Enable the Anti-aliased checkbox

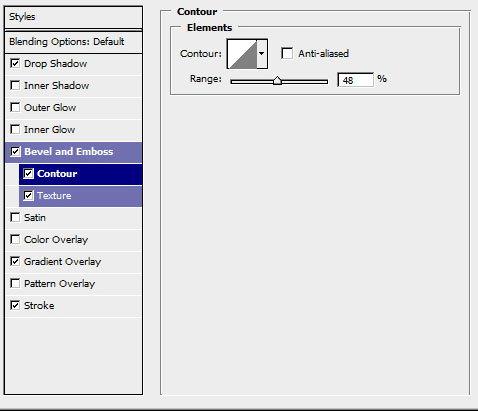coord(287,53)
